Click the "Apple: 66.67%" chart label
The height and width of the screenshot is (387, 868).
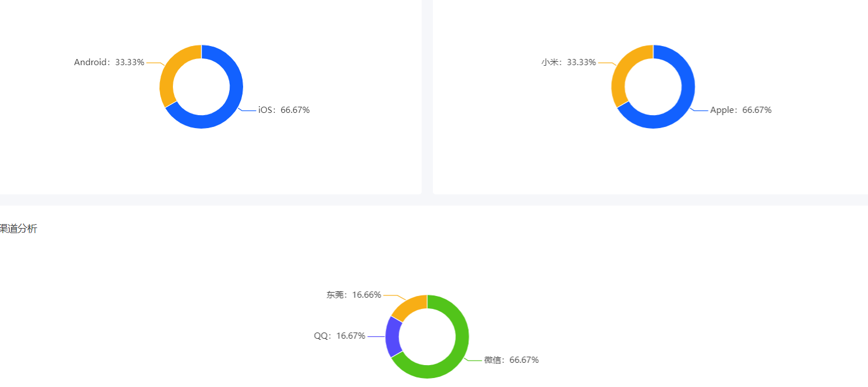741,110
